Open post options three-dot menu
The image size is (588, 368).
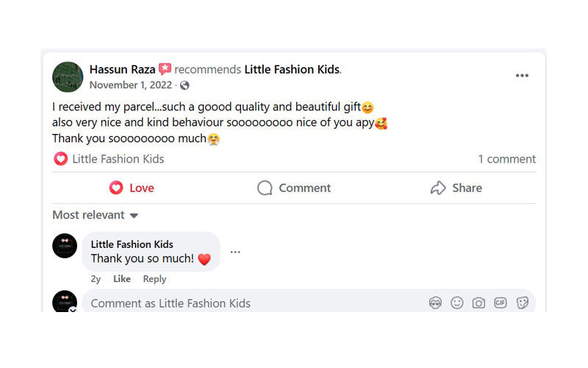coord(522,75)
